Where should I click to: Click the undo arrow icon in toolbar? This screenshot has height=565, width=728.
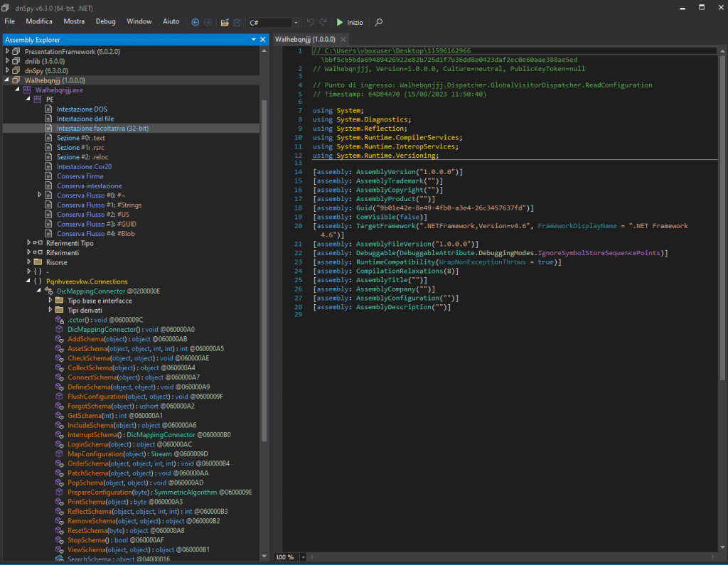310,22
